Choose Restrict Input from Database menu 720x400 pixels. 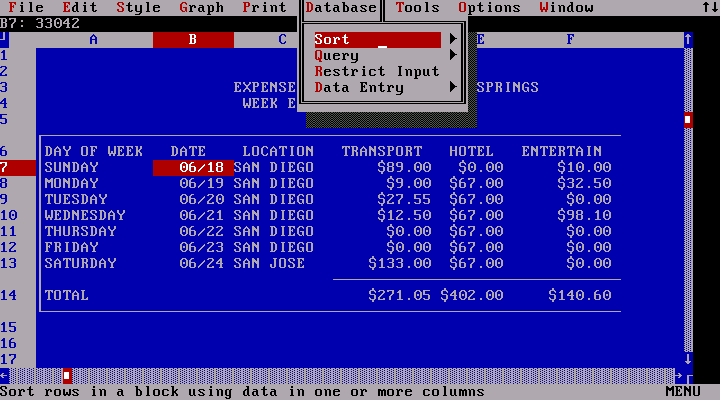point(377,72)
